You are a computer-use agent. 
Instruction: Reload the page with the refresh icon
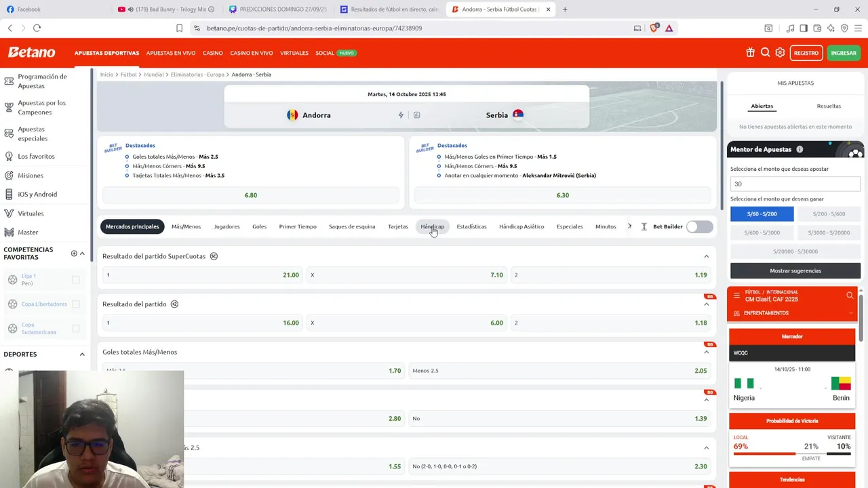point(37,28)
